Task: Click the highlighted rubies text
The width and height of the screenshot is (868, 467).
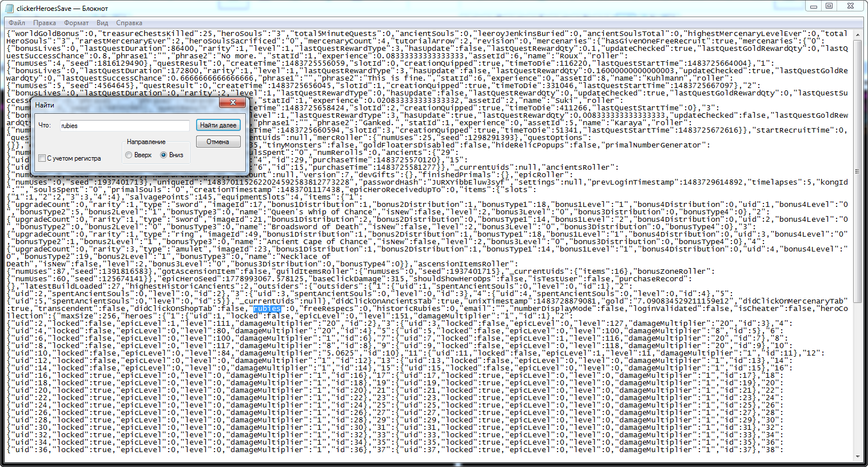Action: pyautogui.click(x=267, y=309)
